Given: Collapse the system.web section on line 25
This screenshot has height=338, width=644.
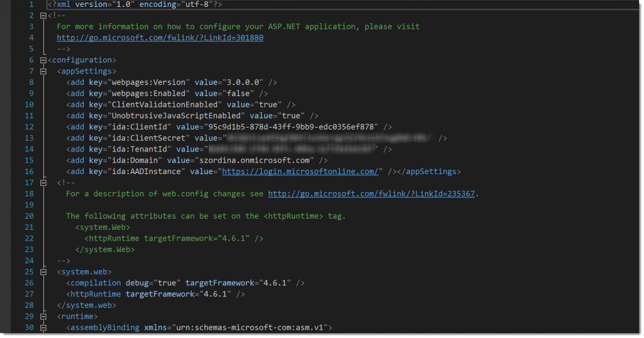Looking at the screenshot, I should pos(43,272).
